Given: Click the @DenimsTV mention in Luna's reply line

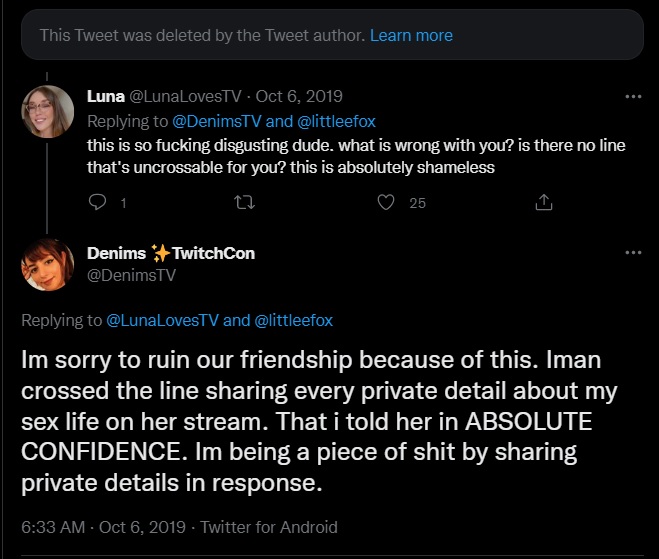Looking at the screenshot, I should 220,121.
